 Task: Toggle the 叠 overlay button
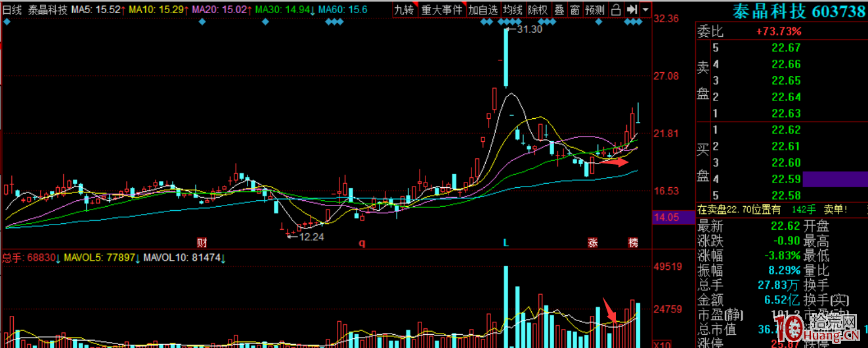(559, 10)
